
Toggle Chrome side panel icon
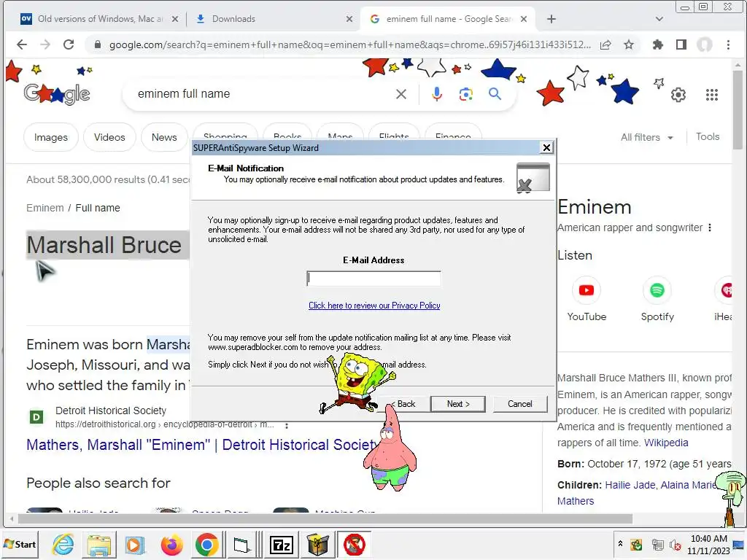pos(681,44)
